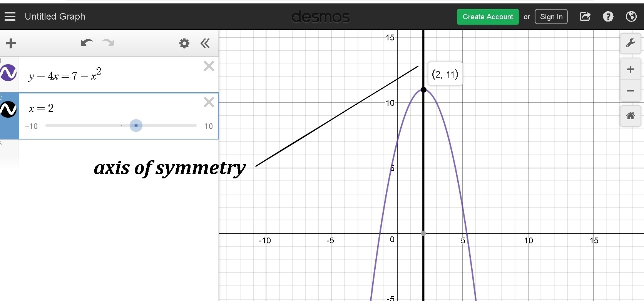Screen dimensions: 644x301
Task: Click the slider minimum value −10
Action: (x=31, y=126)
